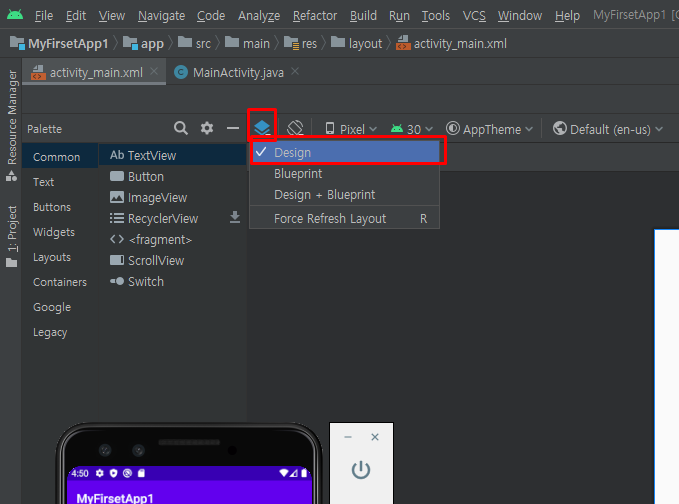Select Button widget in Palette
Screen dimensions: 679x504
coord(173,177)
